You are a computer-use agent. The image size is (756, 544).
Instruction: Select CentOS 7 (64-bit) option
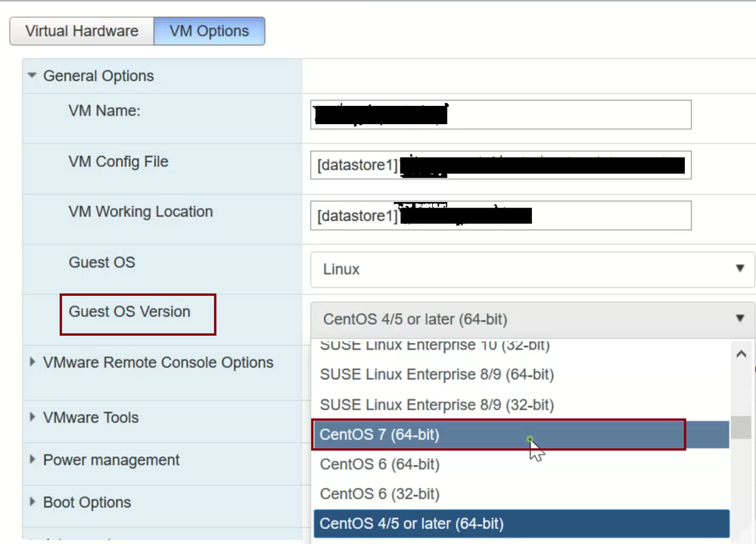pyautogui.click(x=521, y=434)
